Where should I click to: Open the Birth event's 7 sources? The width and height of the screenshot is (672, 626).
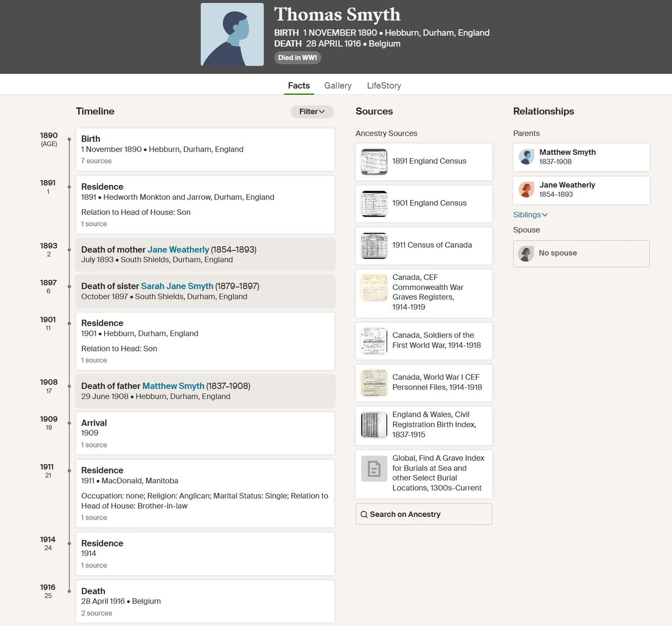[x=96, y=161]
